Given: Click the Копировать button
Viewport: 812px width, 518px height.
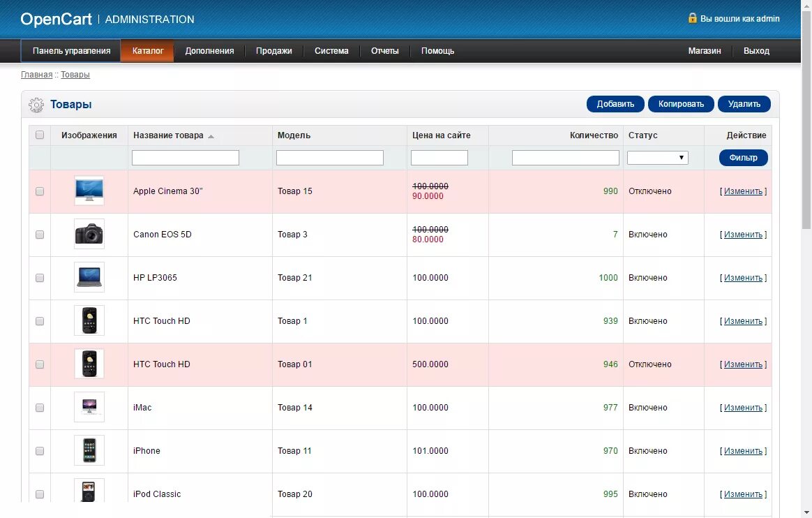Looking at the screenshot, I should [681, 104].
